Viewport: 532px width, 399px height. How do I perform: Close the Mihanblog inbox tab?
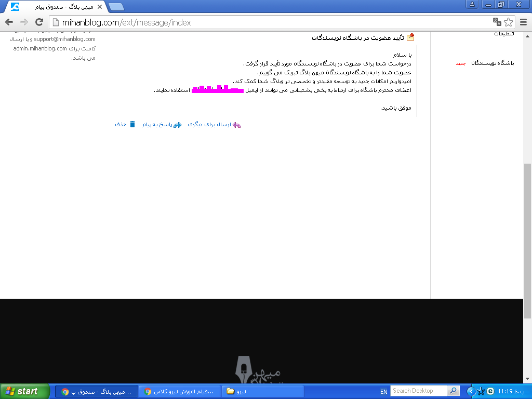click(x=100, y=6)
